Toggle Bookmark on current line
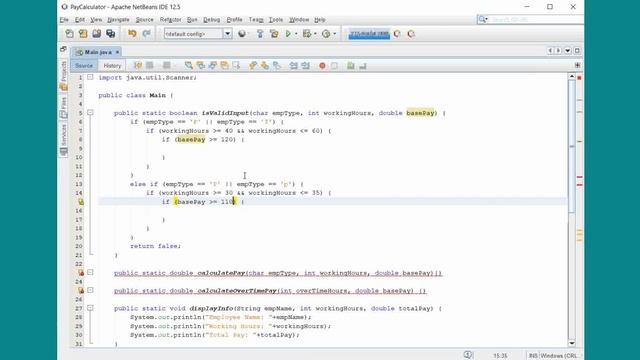 [277, 65]
